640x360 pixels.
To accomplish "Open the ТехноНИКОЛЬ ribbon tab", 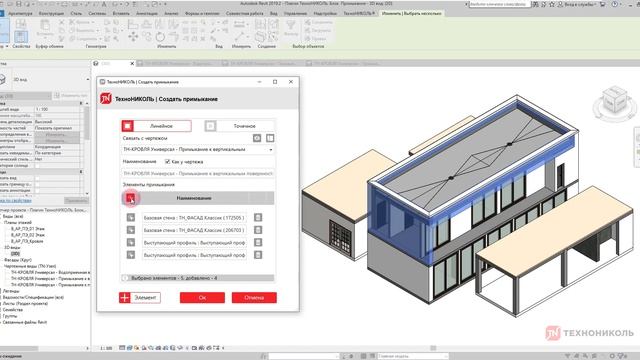I will 359,13.
